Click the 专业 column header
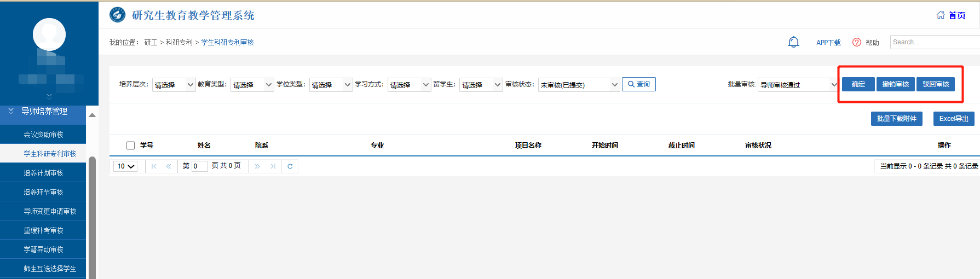The height and width of the screenshot is (279, 980). click(x=377, y=146)
